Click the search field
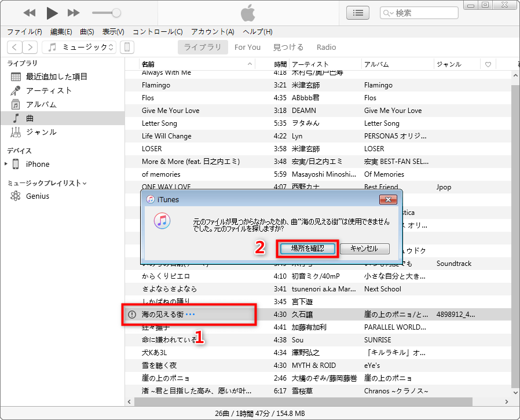520x420 pixels. click(x=419, y=13)
